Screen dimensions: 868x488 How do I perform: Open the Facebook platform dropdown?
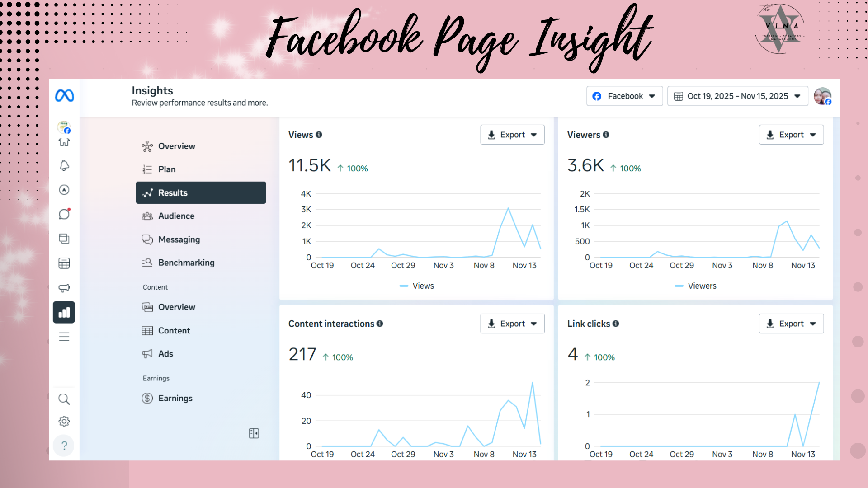624,96
